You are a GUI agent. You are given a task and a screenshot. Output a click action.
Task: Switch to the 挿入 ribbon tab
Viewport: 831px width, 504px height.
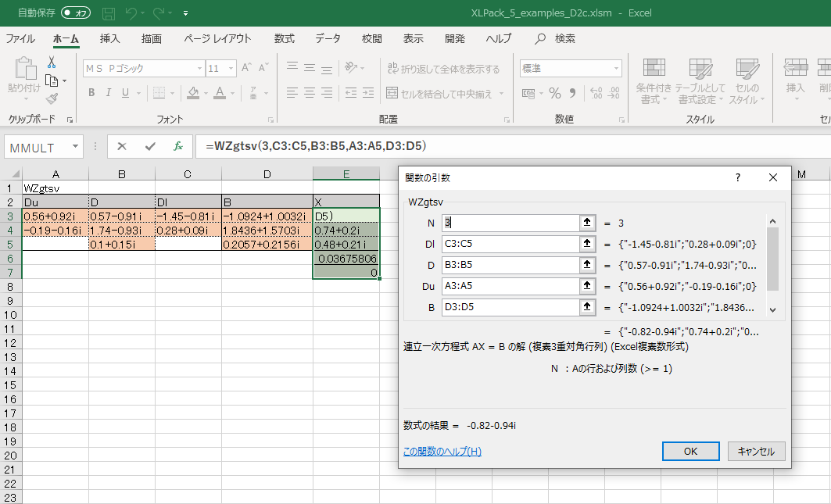point(110,38)
